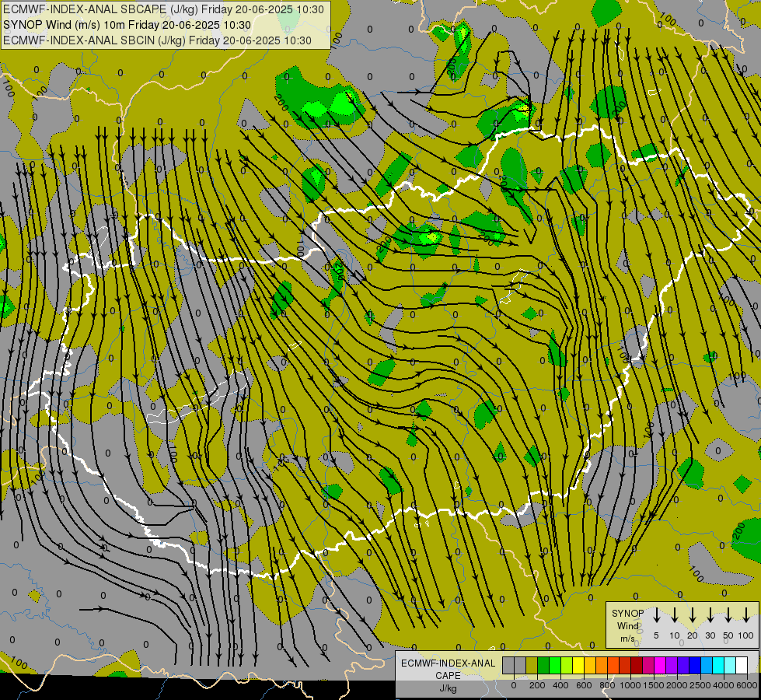The width and height of the screenshot is (761, 700).
Task: Click the Wind label in SYNOP legend
Action: 627,625
